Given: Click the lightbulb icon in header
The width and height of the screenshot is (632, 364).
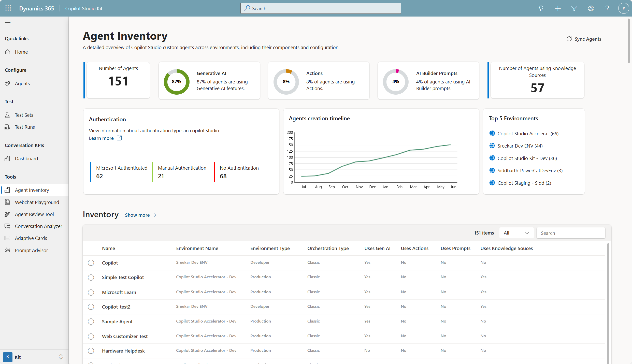Looking at the screenshot, I should click(x=541, y=8).
